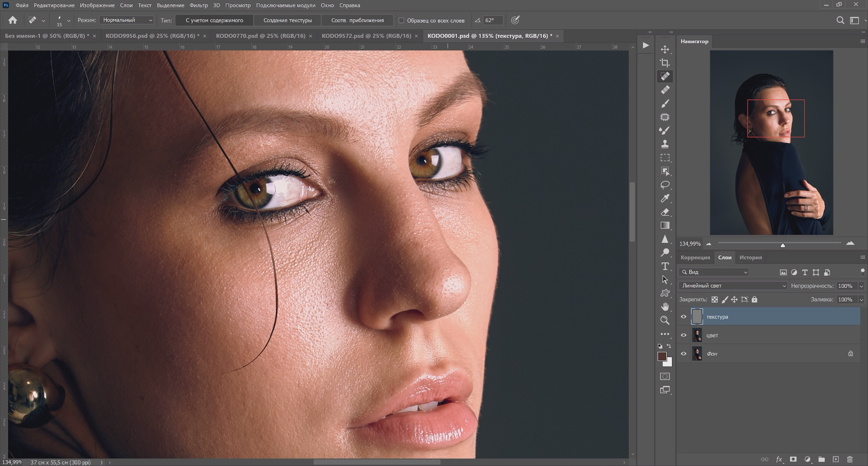Viewport: 868px width, 466px height.
Task: Choose 'Соотв. приближения' type
Action: click(x=357, y=20)
